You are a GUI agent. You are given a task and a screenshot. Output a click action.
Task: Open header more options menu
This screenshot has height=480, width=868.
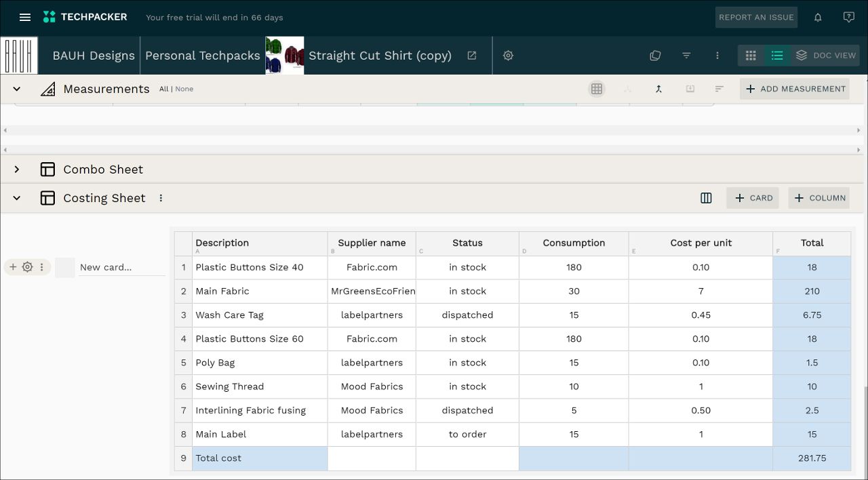(x=717, y=56)
